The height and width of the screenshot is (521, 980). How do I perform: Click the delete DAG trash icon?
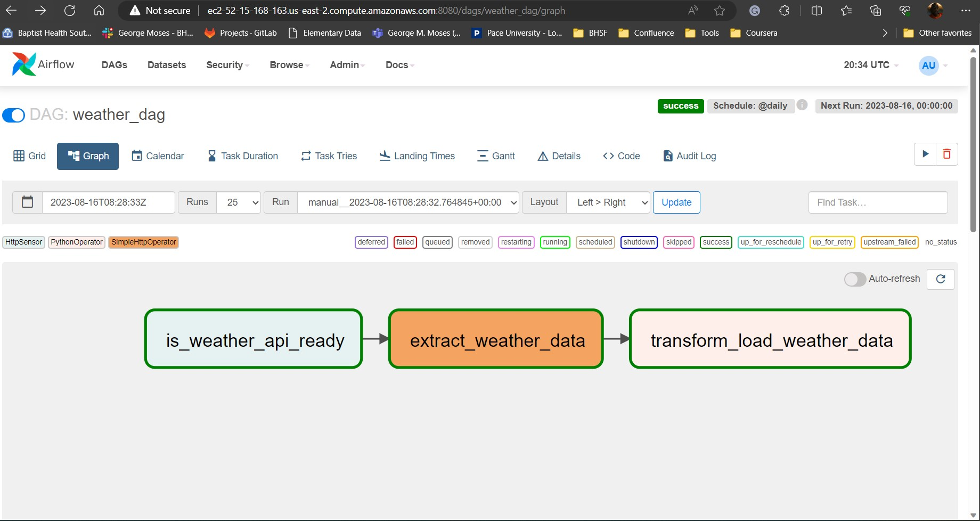946,154
